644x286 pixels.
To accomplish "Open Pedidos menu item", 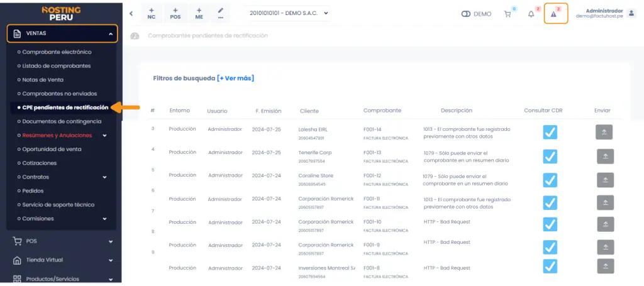I will [33, 191].
